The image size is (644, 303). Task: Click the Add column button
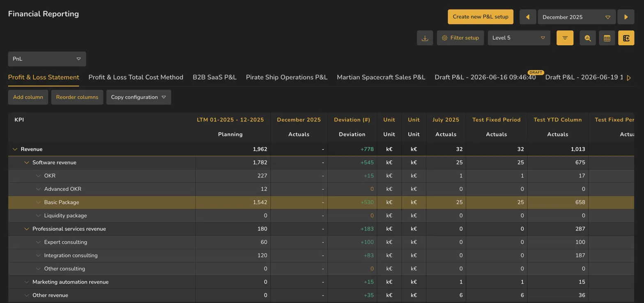click(x=28, y=97)
